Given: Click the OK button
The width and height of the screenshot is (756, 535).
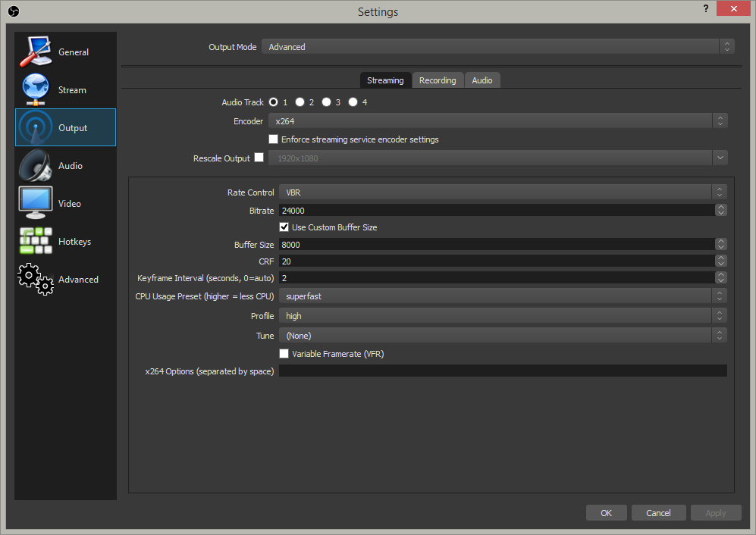Looking at the screenshot, I should point(606,513).
